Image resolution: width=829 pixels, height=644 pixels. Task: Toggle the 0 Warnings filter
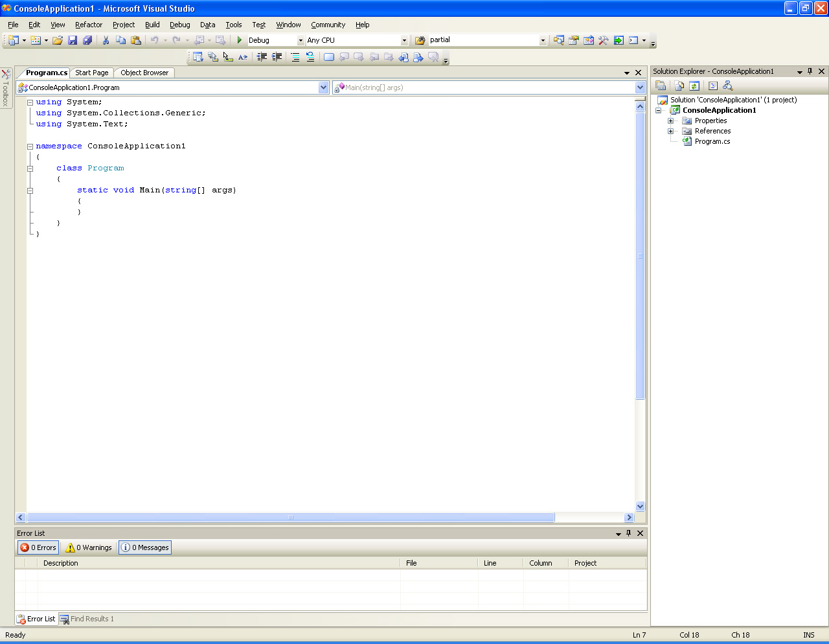click(89, 547)
